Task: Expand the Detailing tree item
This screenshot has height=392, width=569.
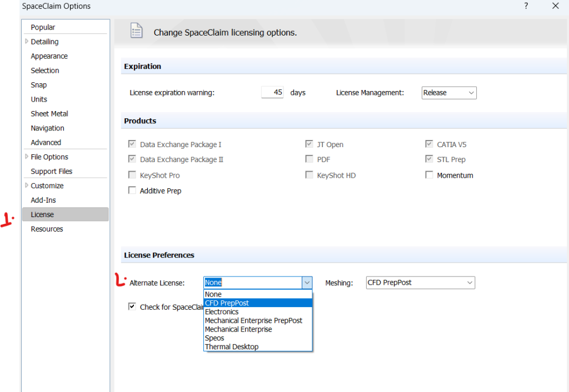Action: click(x=26, y=42)
